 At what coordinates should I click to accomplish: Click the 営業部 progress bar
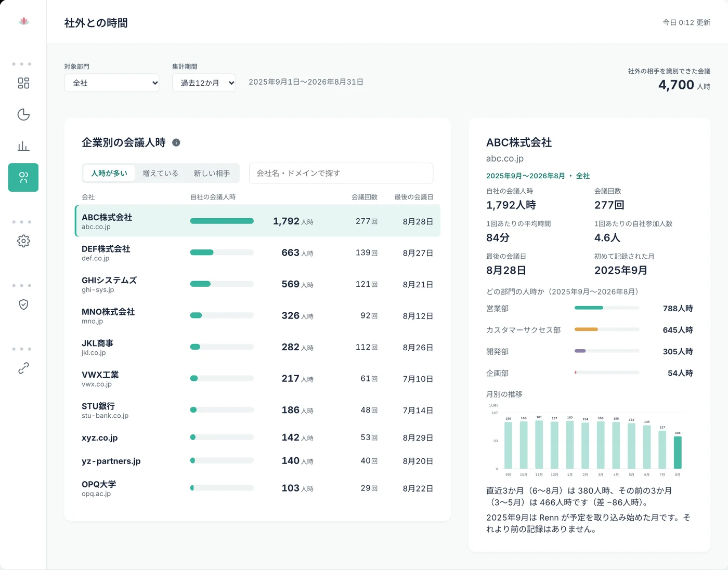[x=607, y=308]
